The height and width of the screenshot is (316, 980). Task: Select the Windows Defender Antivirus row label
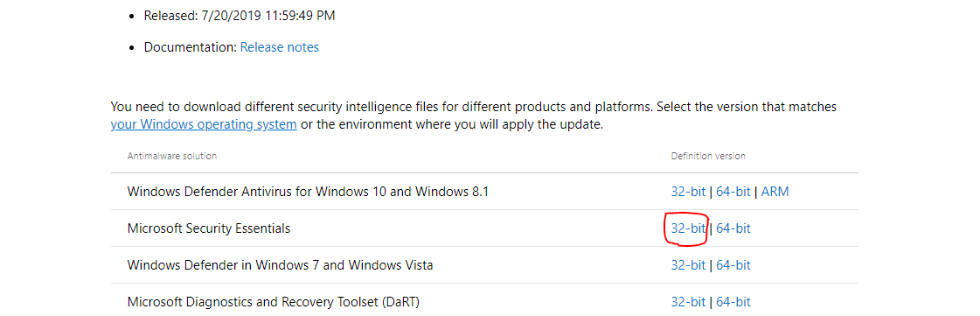(308, 192)
